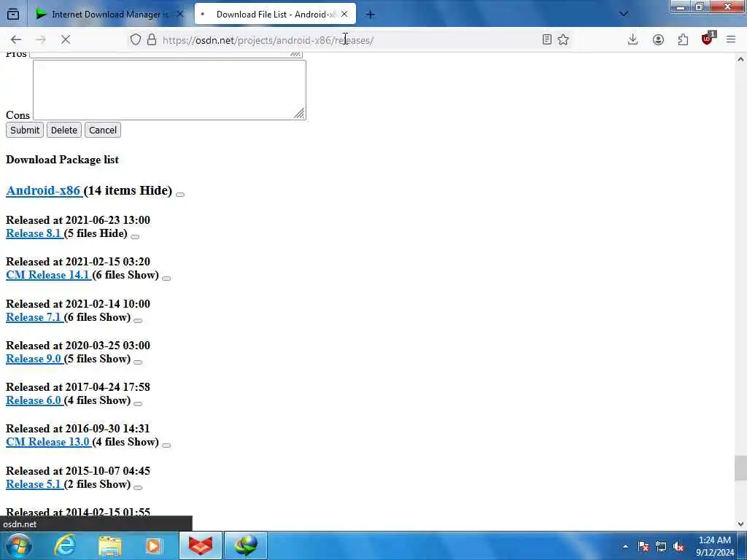This screenshot has height=560, width=747.
Task: Open the CM Release 13.0 link
Action: point(47,442)
